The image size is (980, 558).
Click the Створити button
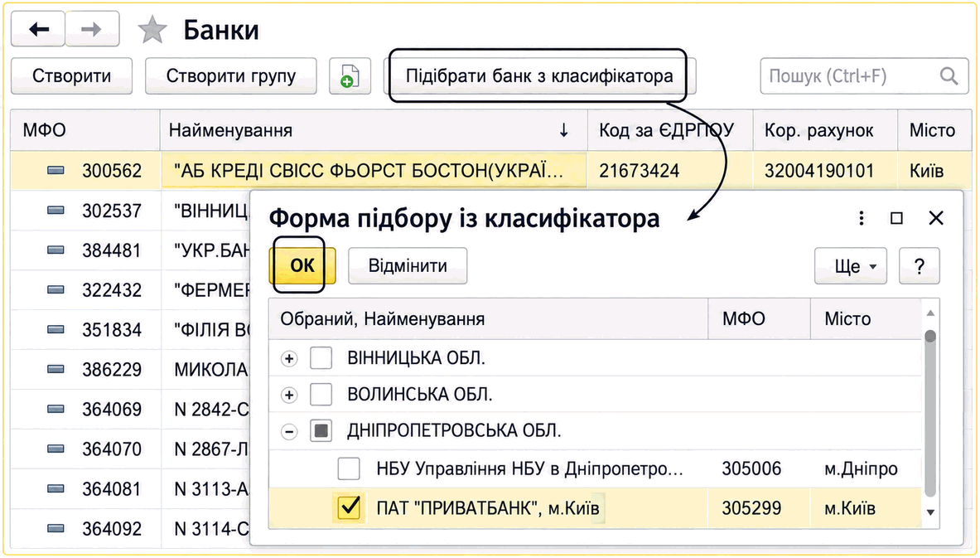(x=72, y=76)
